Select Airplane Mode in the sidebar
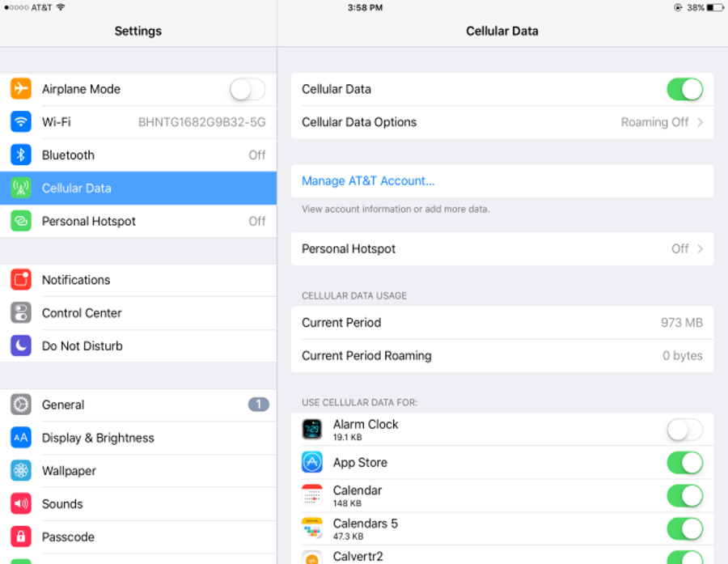Screen dimensions: 728x564 138,89
